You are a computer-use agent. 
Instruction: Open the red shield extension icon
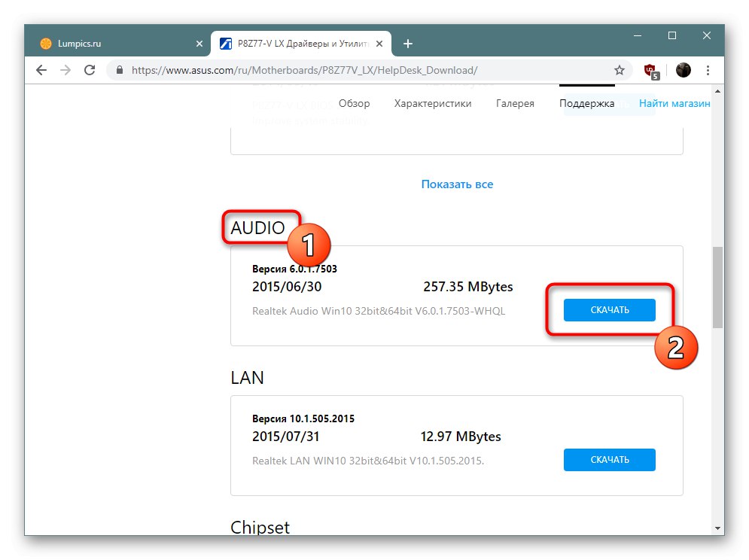tap(651, 72)
